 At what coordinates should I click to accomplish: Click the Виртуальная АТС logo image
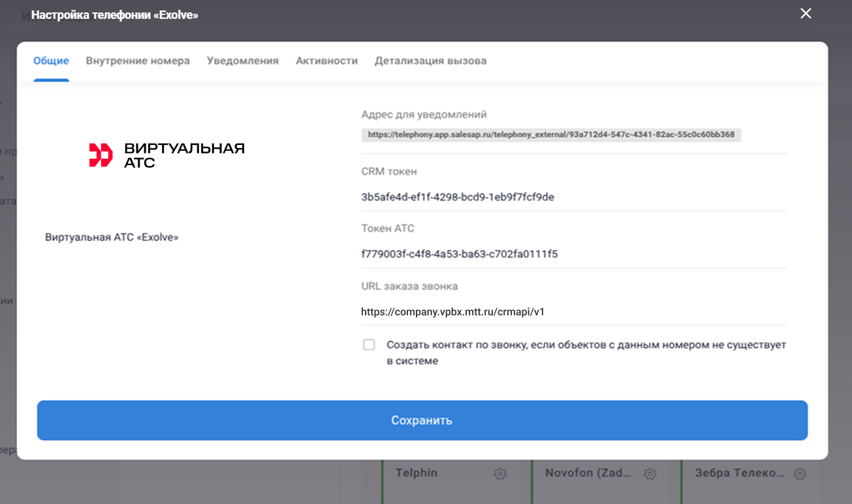tap(166, 155)
